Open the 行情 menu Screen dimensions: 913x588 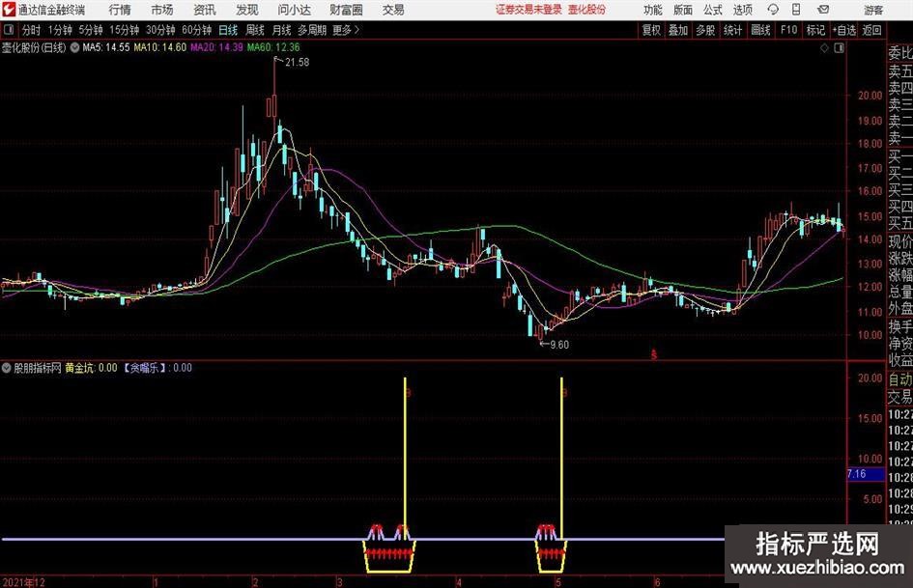point(120,10)
